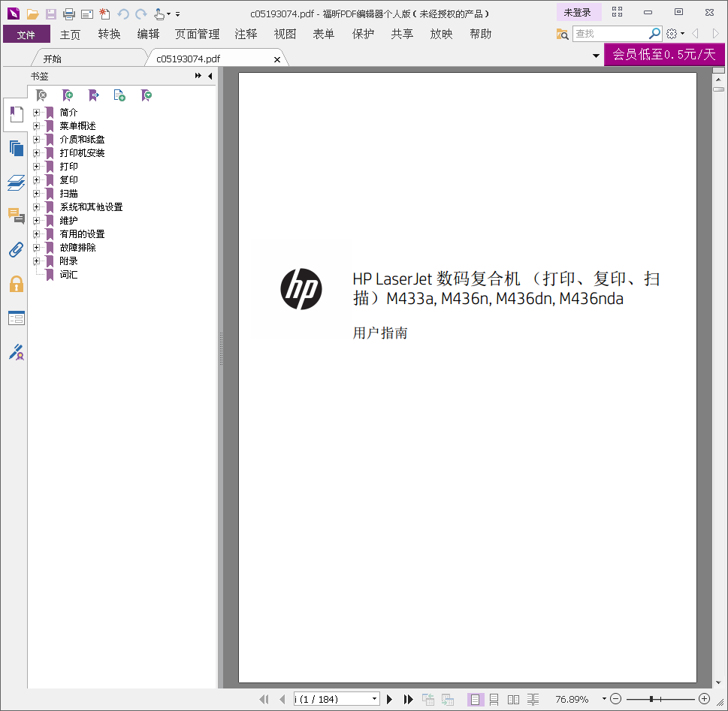Image resolution: width=728 pixels, height=711 pixels.
Task: Open the attachments paperclip panel
Action: tap(17, 250)
